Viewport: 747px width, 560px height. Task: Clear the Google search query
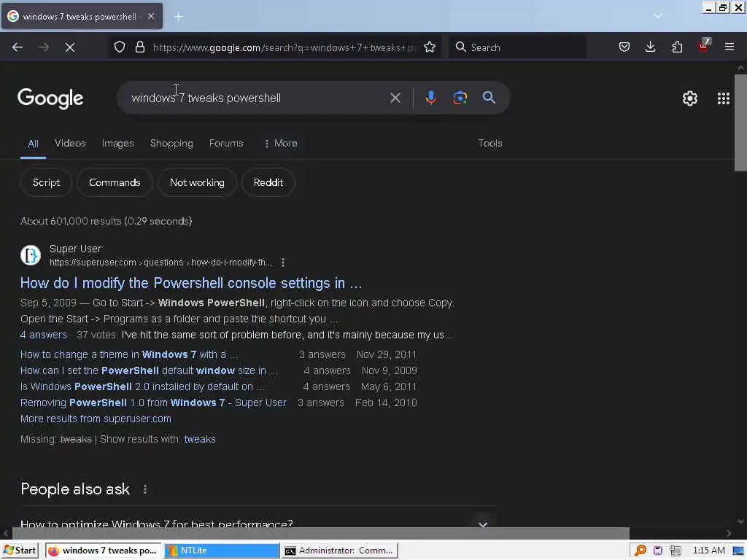coord(395,98)
